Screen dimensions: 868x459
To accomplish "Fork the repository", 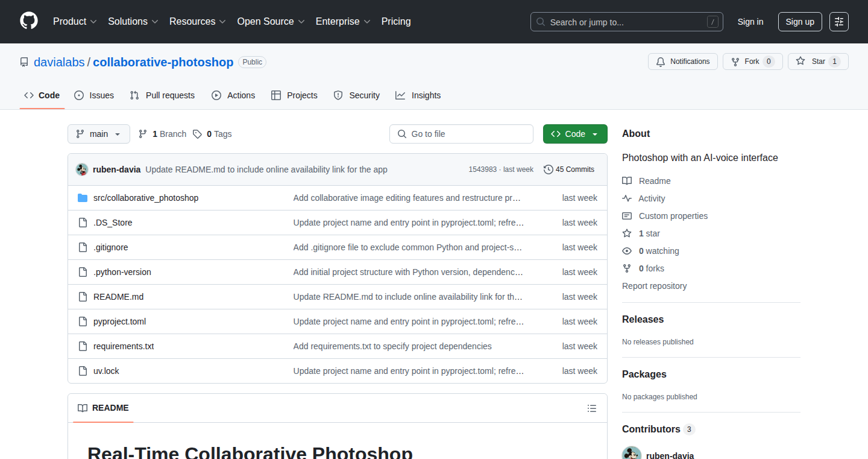I will (752, 62).
